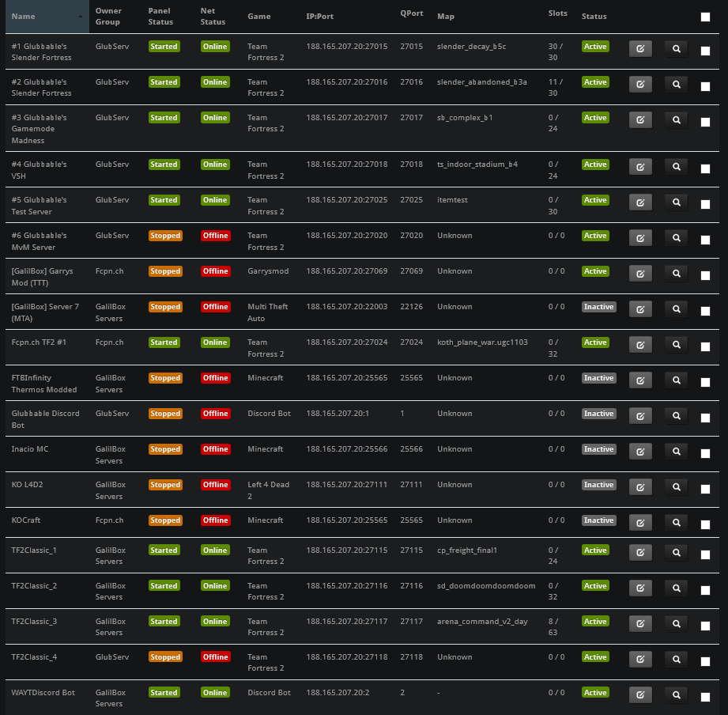Viewport: 728px width, 715px height.
Task: Sort table by Name column header
Action: (47, 17)
